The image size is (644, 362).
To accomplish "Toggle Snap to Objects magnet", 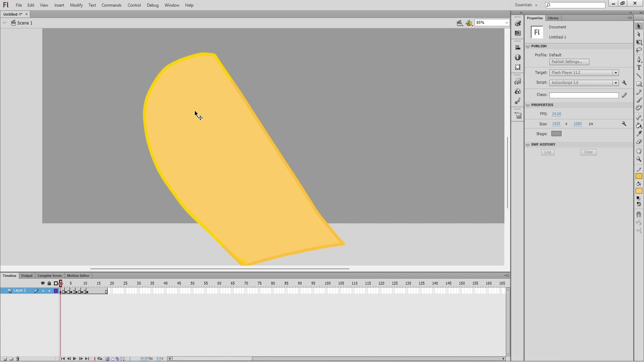I will tap(639, 215).
